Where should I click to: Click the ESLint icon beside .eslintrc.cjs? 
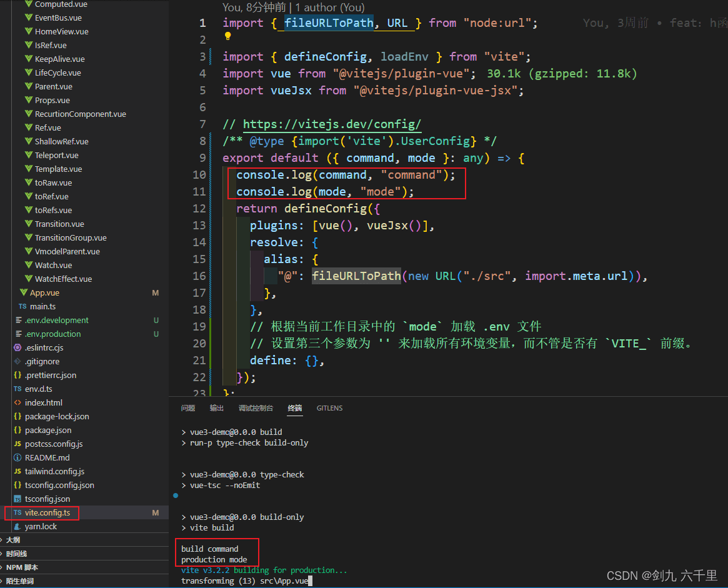point(17,347)
